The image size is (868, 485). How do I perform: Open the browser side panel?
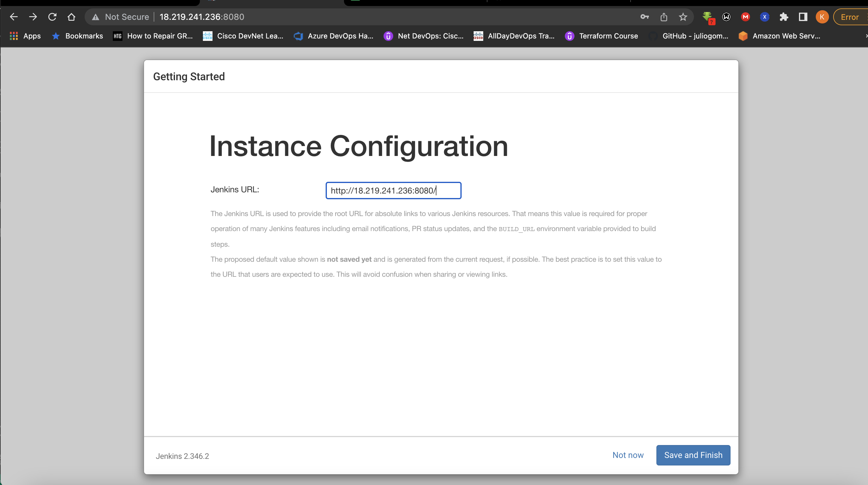(803, 17)
